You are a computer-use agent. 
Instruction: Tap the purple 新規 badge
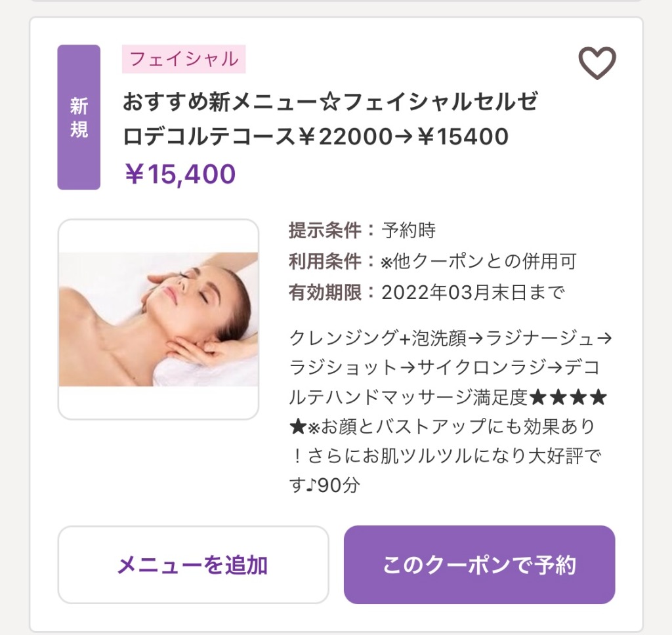[x=79, y=117]
